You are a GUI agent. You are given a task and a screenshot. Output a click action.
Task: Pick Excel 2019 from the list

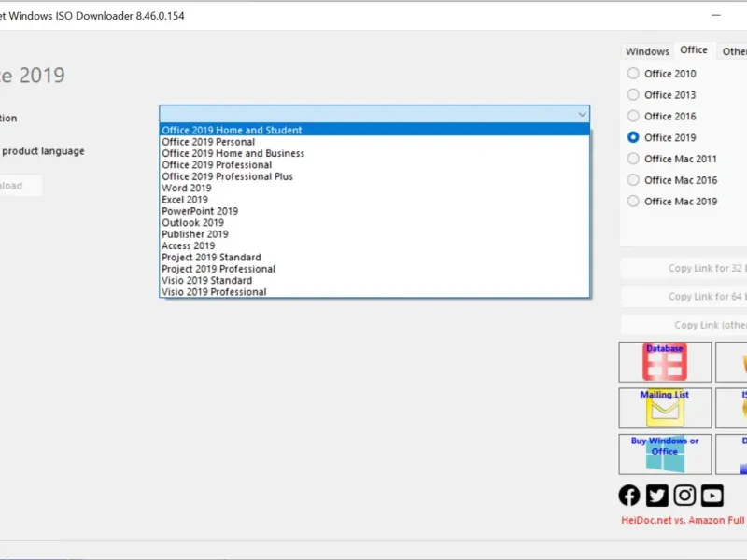click(374, 200)
